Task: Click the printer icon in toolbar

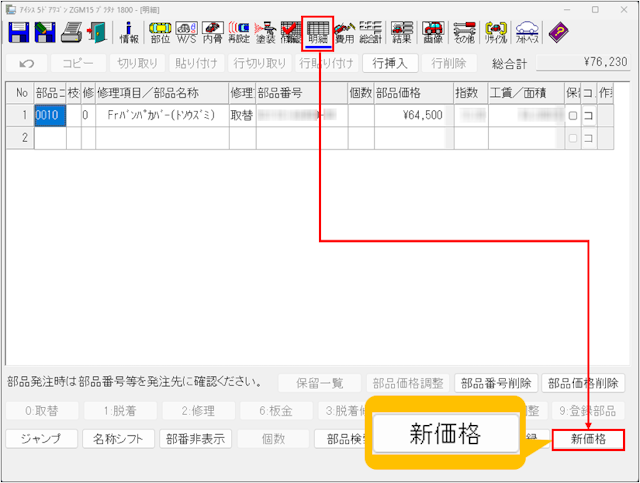Action: 72,33
